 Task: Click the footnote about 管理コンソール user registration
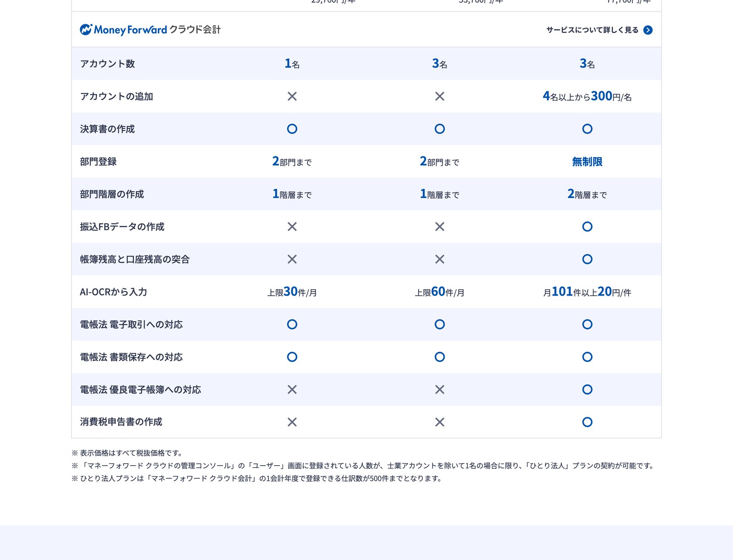pos(364,466)
